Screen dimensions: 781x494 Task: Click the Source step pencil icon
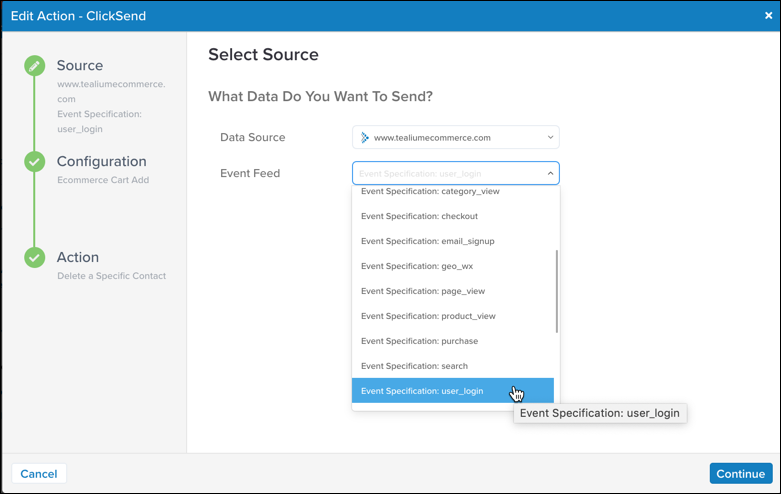tap(35, 66)
